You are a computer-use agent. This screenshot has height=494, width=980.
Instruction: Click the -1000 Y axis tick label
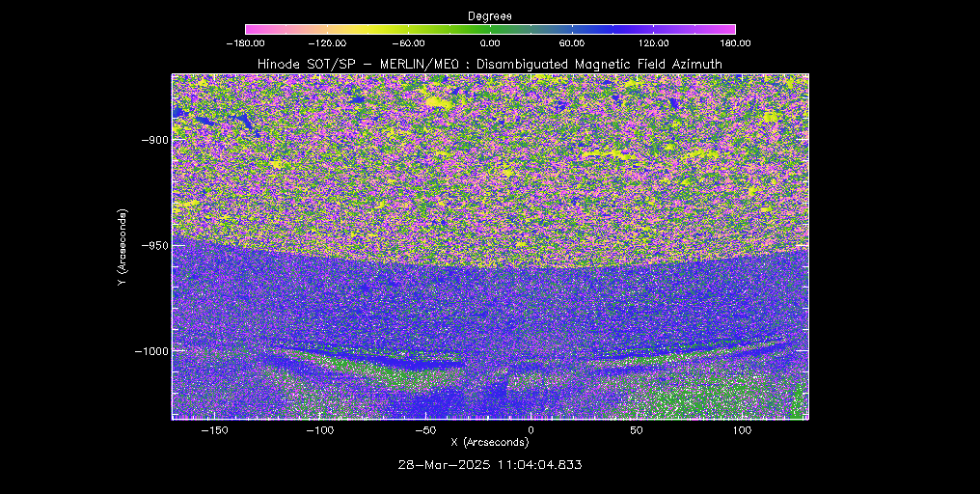(150, 351)
